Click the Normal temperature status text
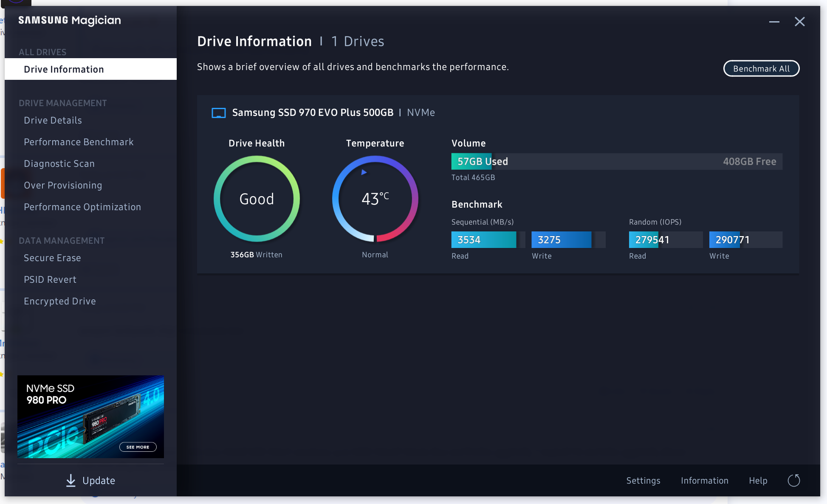Viewport: 827px width, 504px height. (375, 255)
